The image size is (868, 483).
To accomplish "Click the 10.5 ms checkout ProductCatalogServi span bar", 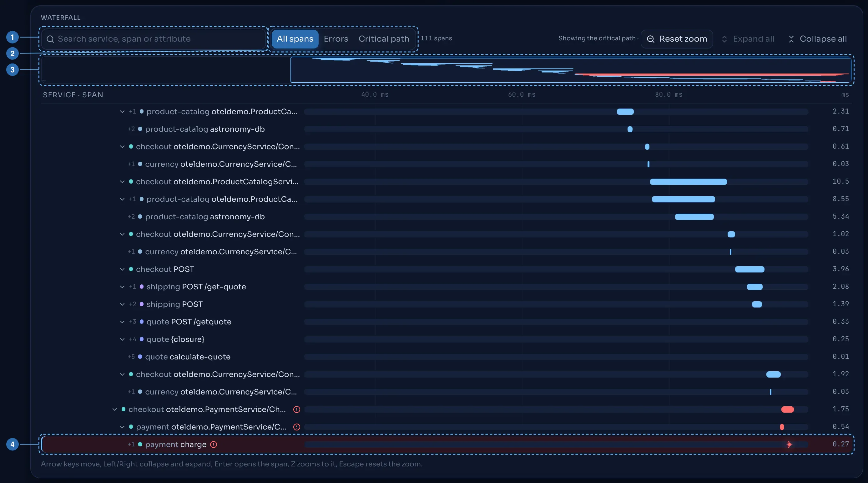I will [688, 182].
